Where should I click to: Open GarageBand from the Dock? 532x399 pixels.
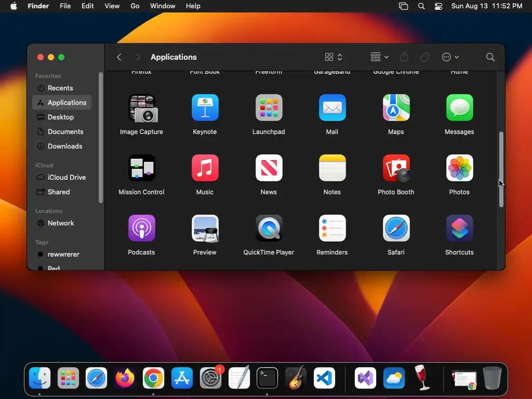(296, 378)
